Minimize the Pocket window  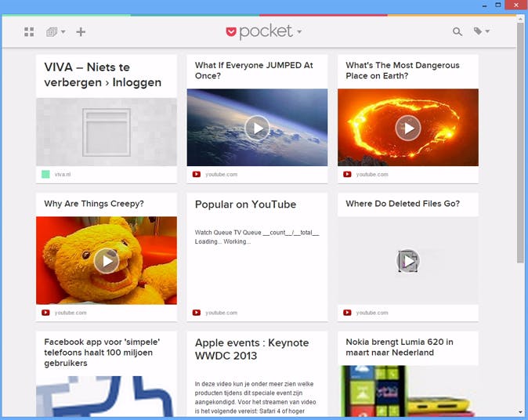coord(484,5)
